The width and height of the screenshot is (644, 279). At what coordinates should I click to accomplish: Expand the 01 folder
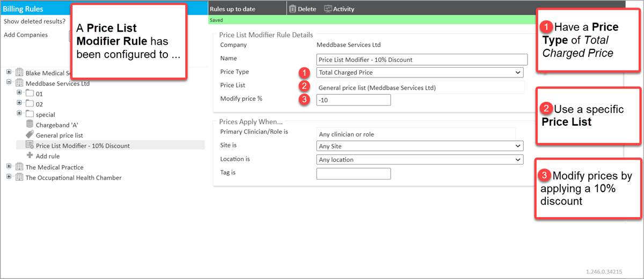click(19, 94)
